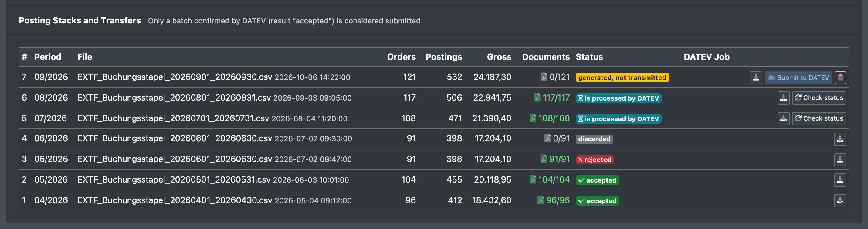The width and height of the screenshot is (868, 229).
Task: Select file EXTF_Buchungsstapel_20260801_20260831.csv
Action: tap(174, 98)
